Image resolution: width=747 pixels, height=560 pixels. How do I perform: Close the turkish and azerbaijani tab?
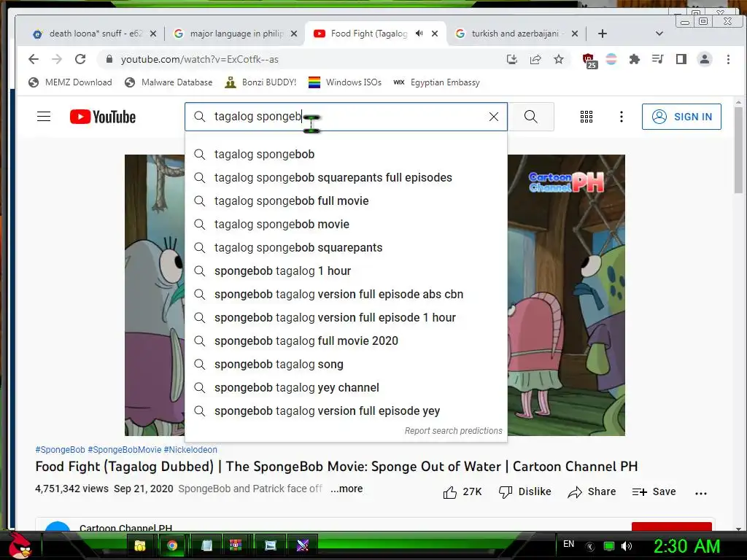pos(575,34)
